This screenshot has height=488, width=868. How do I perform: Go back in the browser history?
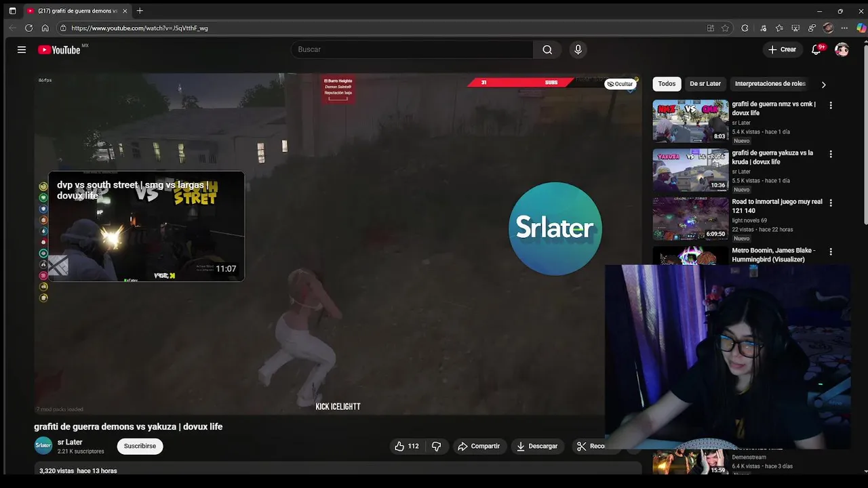(x=12, y=28)
